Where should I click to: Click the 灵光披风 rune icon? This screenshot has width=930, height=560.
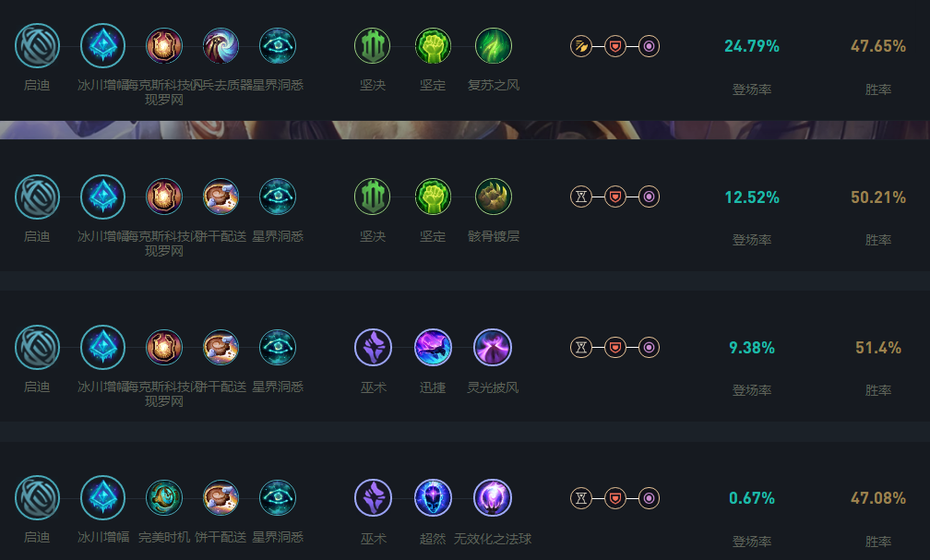click(x=494, y=348)
